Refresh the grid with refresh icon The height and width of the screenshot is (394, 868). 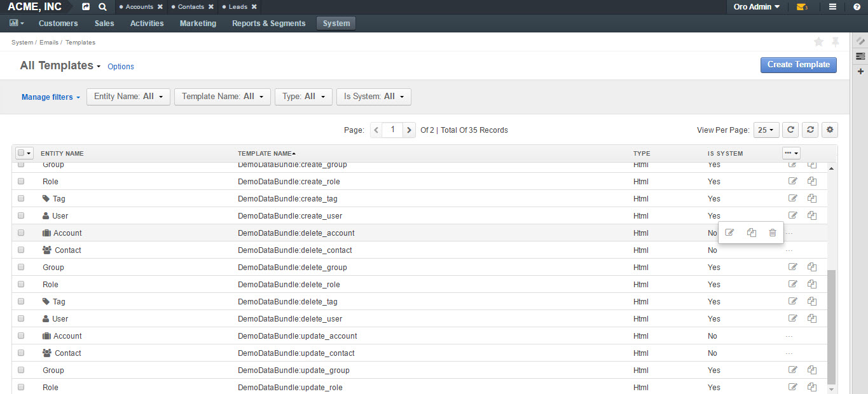790,130
